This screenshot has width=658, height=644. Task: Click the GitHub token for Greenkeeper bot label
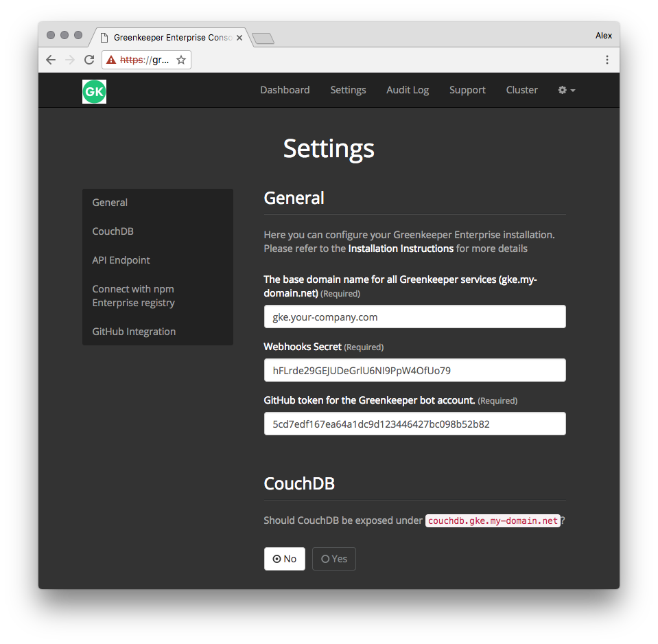pyautogui.click(x=369, y=400)
